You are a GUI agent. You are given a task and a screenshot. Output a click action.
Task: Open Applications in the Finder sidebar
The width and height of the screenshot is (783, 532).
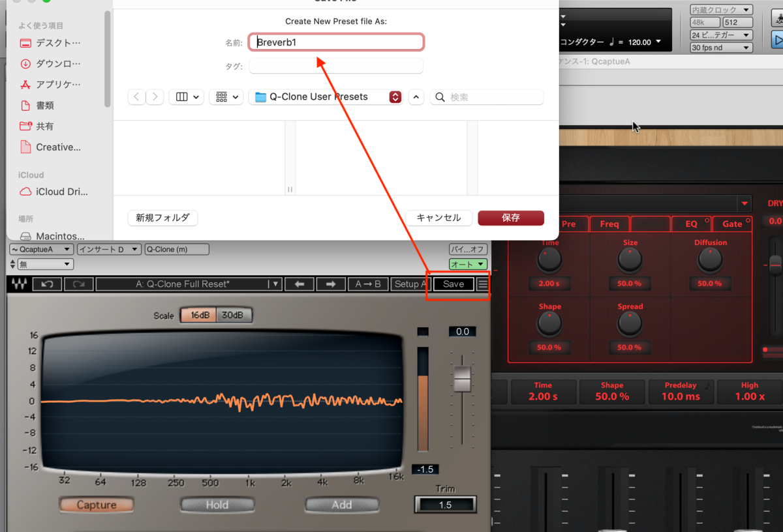[50, 85]
